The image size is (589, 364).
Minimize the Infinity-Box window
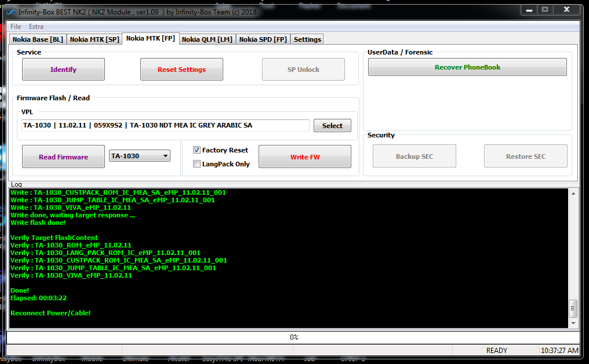pyautogui.click(x=529, y=10)
